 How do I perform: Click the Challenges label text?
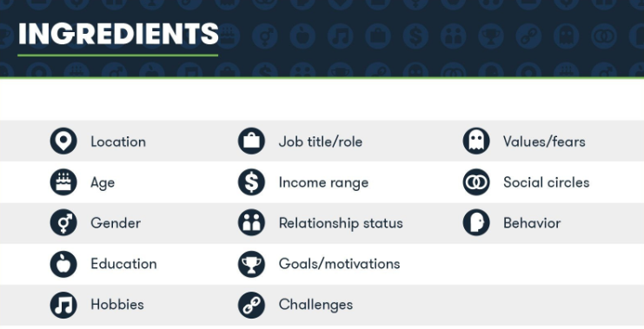(x=315, y=306)
